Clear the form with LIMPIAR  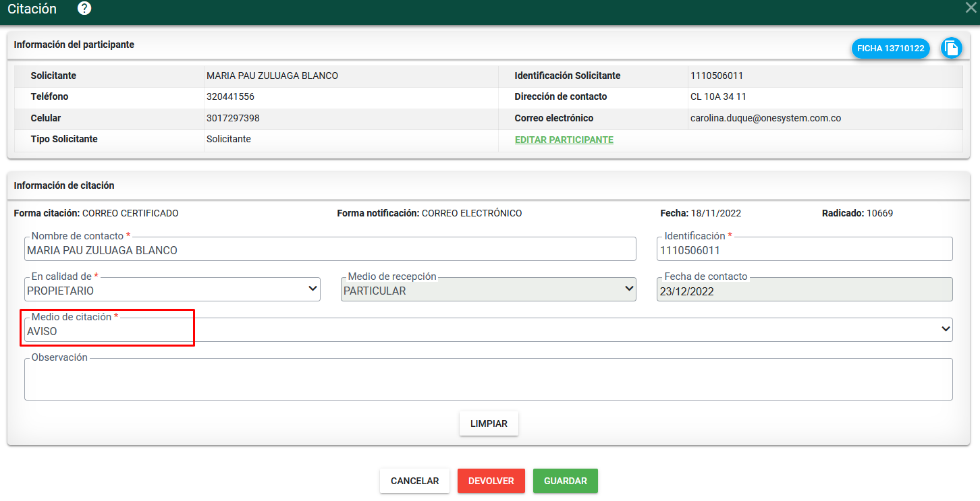click(x=489, y=424)
